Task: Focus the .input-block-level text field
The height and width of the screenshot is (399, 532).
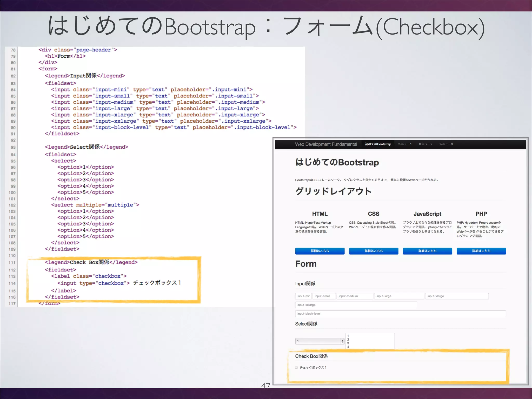Action: (400, 314)
